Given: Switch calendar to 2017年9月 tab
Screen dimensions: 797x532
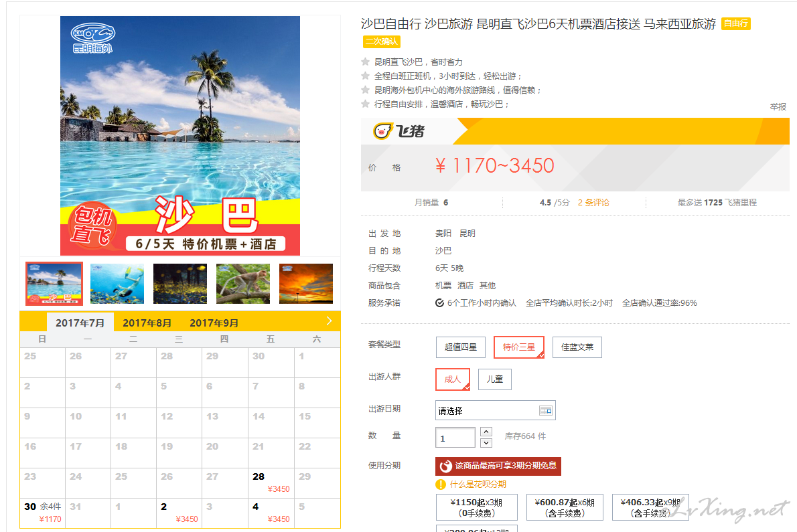Looking at the screenshot, I should click(x=214, y=323).
